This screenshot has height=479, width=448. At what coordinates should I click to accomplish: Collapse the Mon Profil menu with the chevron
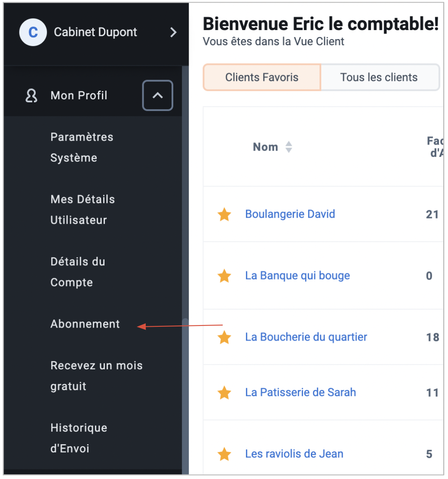pos(158,95)
